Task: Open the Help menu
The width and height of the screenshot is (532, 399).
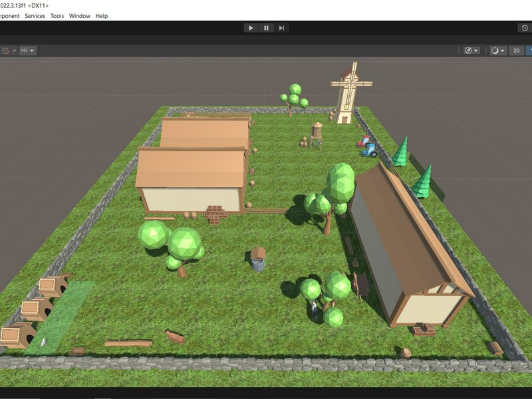Action: tap(101, 16)
